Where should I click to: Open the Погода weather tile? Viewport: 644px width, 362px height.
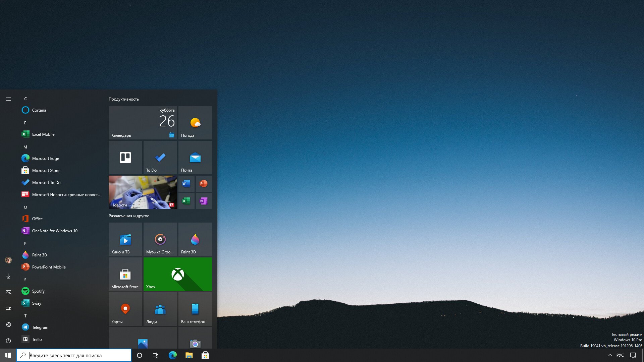195,123
